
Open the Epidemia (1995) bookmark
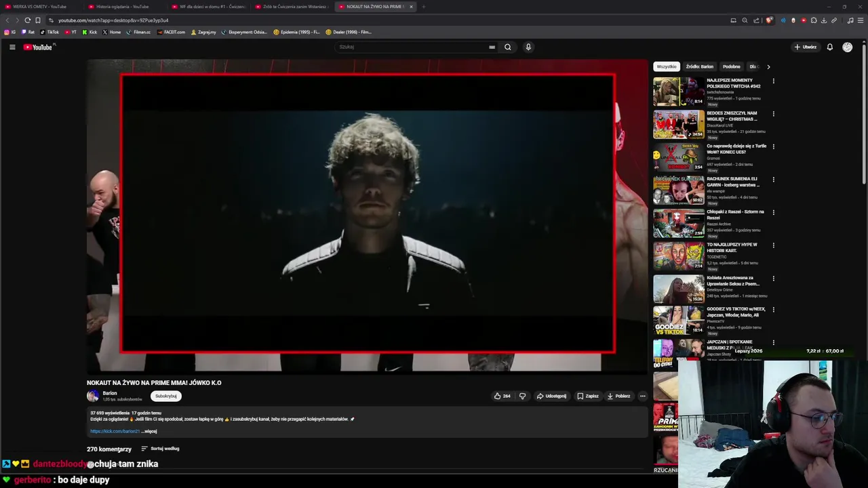(x=296, y=32)
